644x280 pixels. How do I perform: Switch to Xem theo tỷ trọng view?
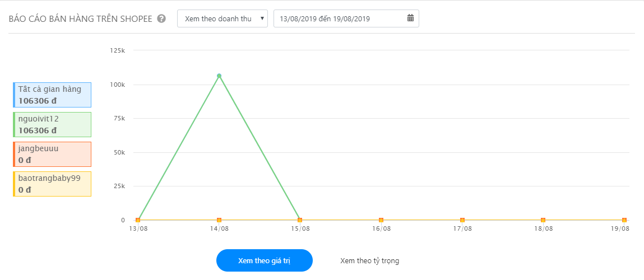pos(370,261)
